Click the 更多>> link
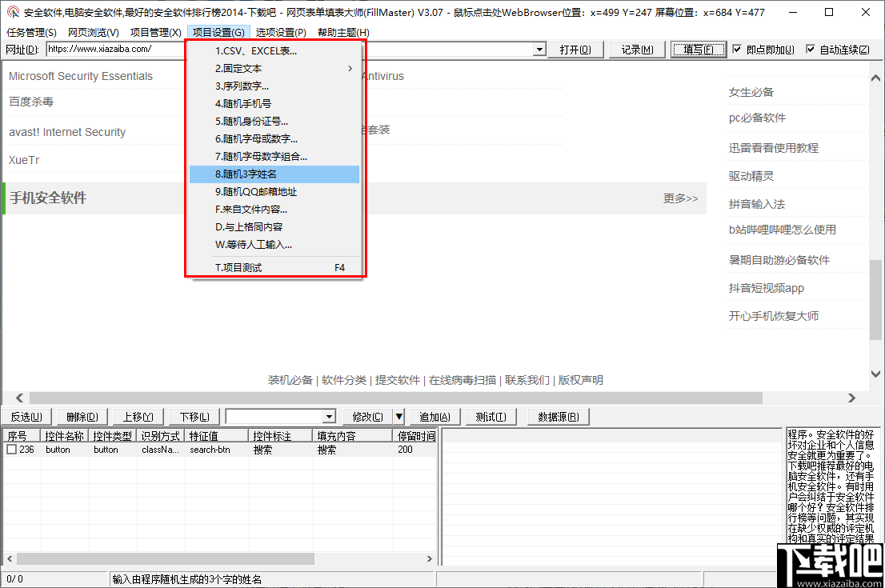The width and height of the screenshot is (885, 588). 681,198
